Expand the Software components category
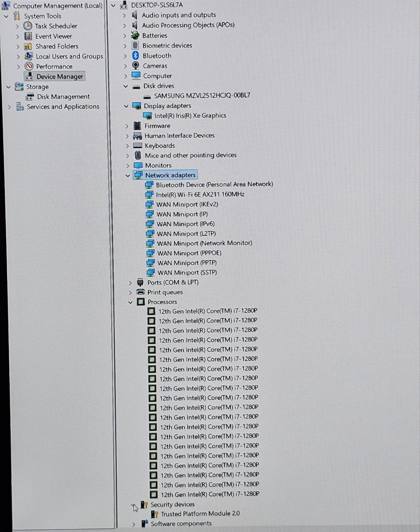420x532 pixels. click(x=134, y=524)
